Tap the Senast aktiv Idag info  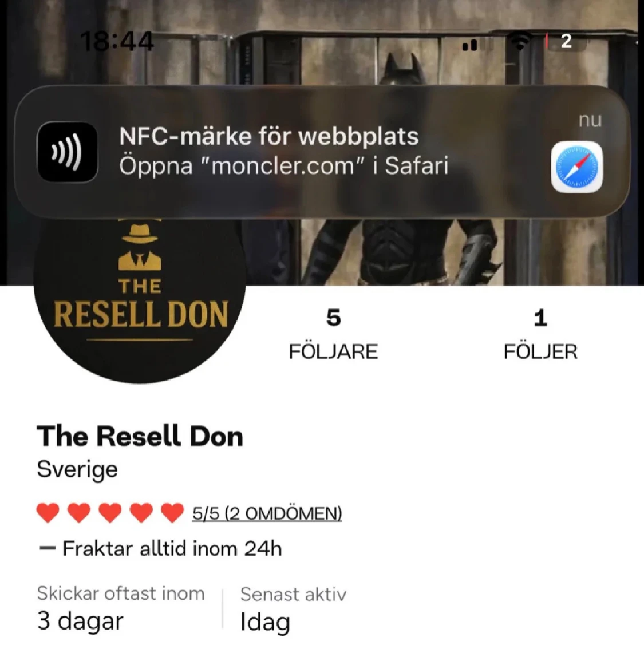[293, 609]
